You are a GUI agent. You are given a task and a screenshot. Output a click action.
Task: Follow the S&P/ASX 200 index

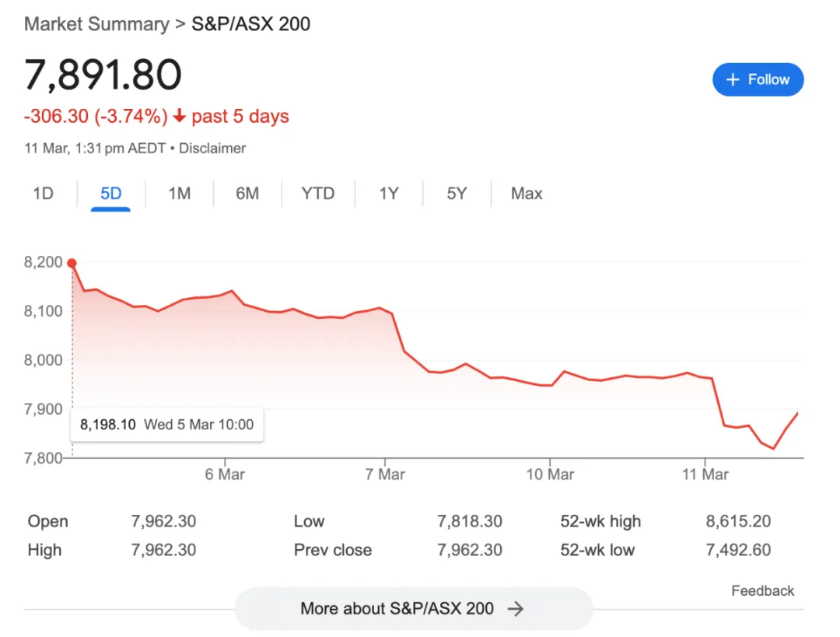coord(758,80)
